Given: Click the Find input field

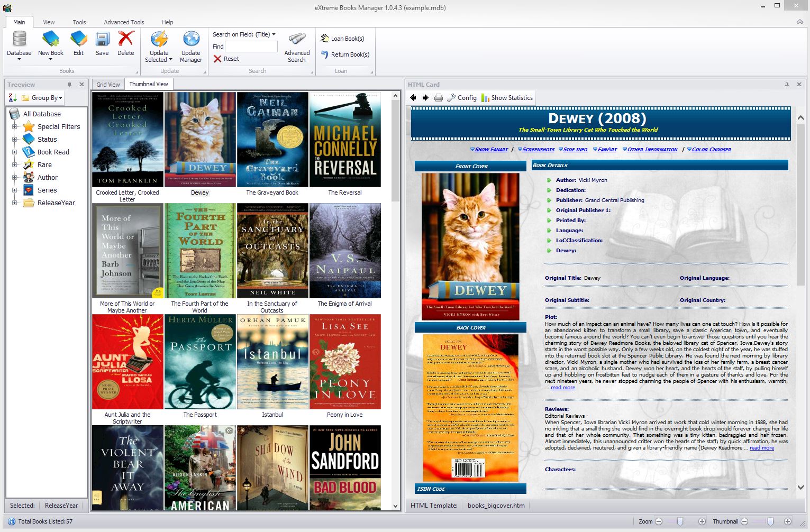Looking at the screenshot, I should point(251,47).
